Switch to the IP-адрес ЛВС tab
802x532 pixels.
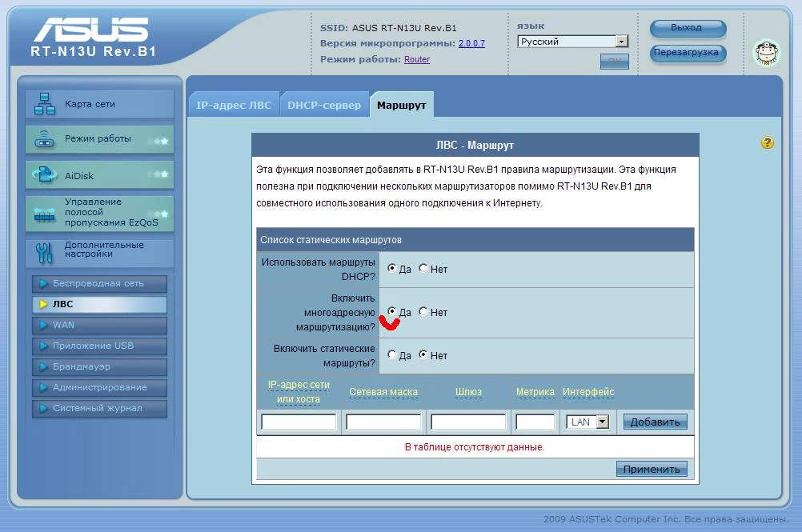[x=234, y=106]
